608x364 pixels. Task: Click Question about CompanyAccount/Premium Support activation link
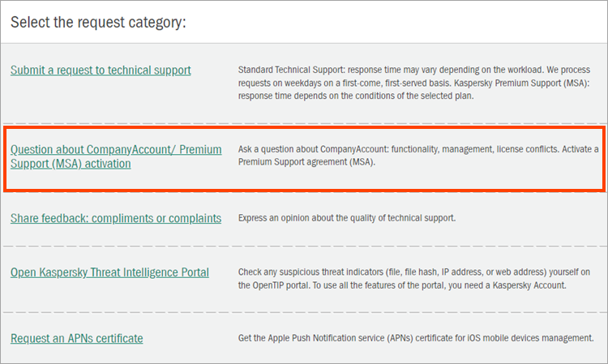point(115,150)
